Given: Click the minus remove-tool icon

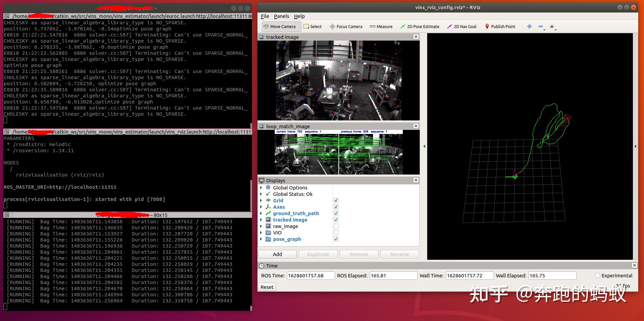Looking at the screenshot, I should coord(541,26).
